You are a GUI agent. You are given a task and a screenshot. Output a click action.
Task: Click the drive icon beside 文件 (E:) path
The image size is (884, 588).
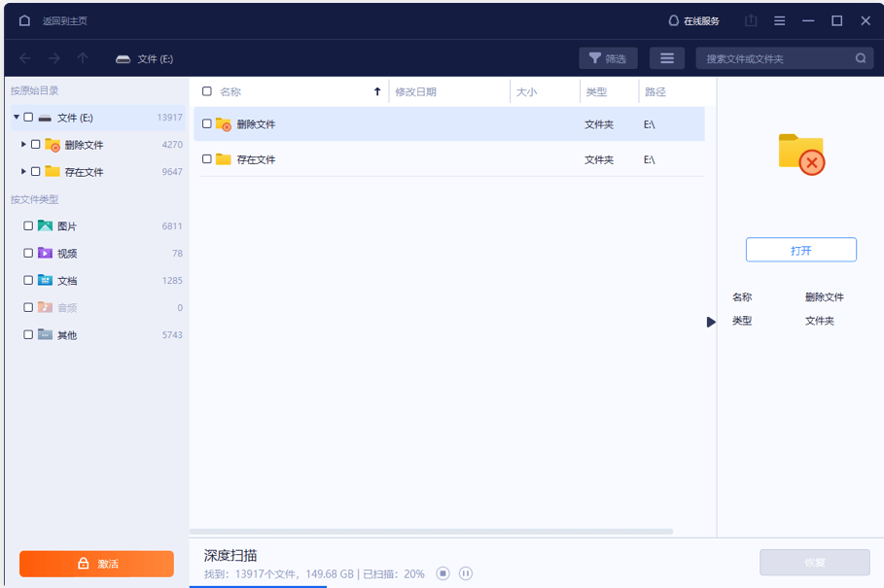click(123, 59)
